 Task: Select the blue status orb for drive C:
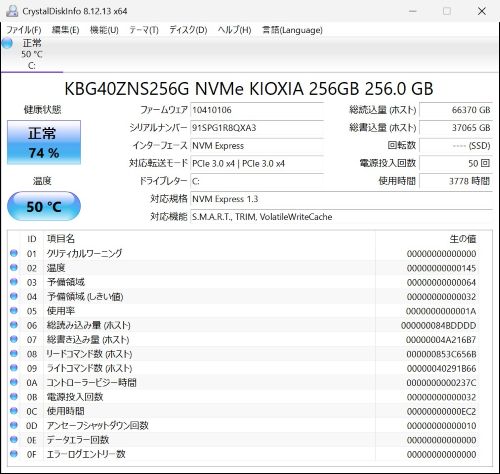[x=7, y=43]
